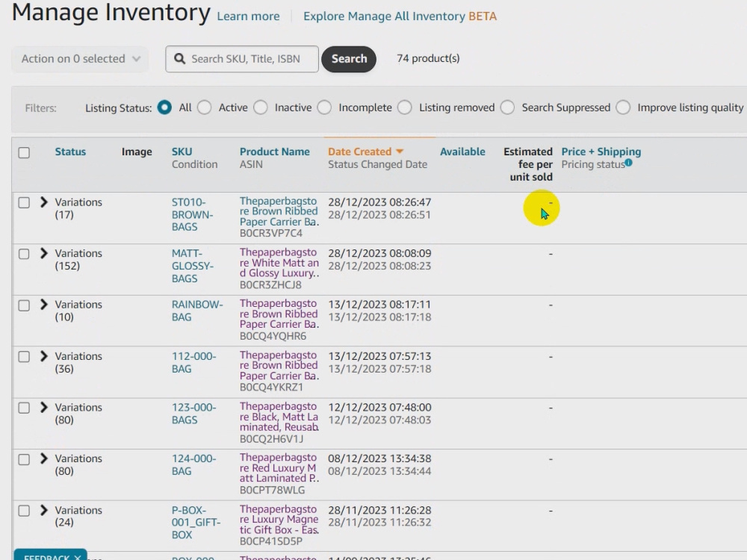Image resolution: width=747 pixels, height=560 pixels.
Task: Open the P-BOX-001_GIFT-BOX SKU link
Action: [x=196, y=523]
